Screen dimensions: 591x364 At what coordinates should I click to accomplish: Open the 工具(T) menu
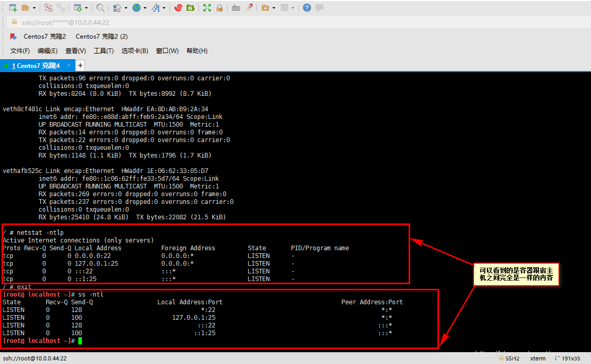pyautogui.click(x=104, y=51)
